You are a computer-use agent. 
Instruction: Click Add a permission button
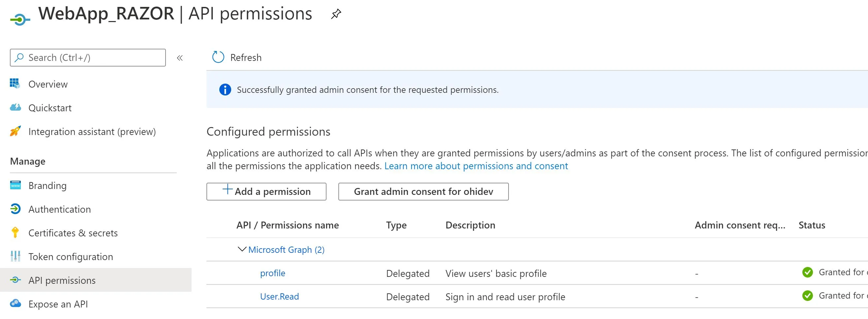[266, 192]
